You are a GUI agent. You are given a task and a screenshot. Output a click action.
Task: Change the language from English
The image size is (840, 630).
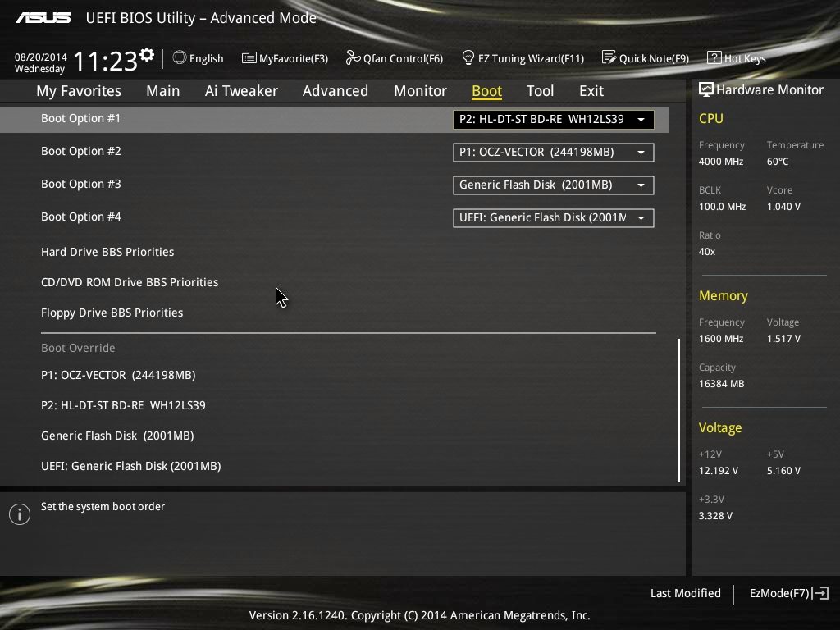click(x=206, y=58)
